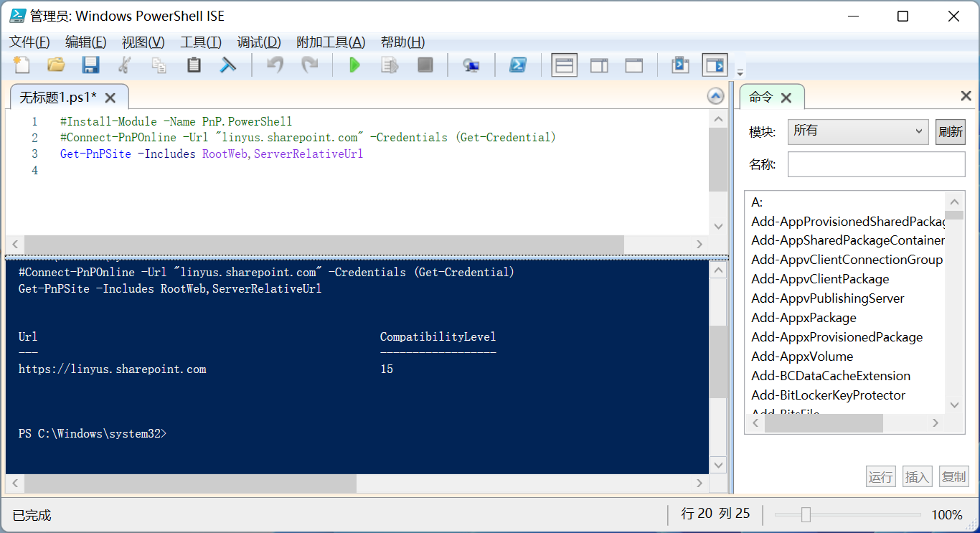Click the 100% zoom value in status bar

pyautogui.click(x=947, y=514)
